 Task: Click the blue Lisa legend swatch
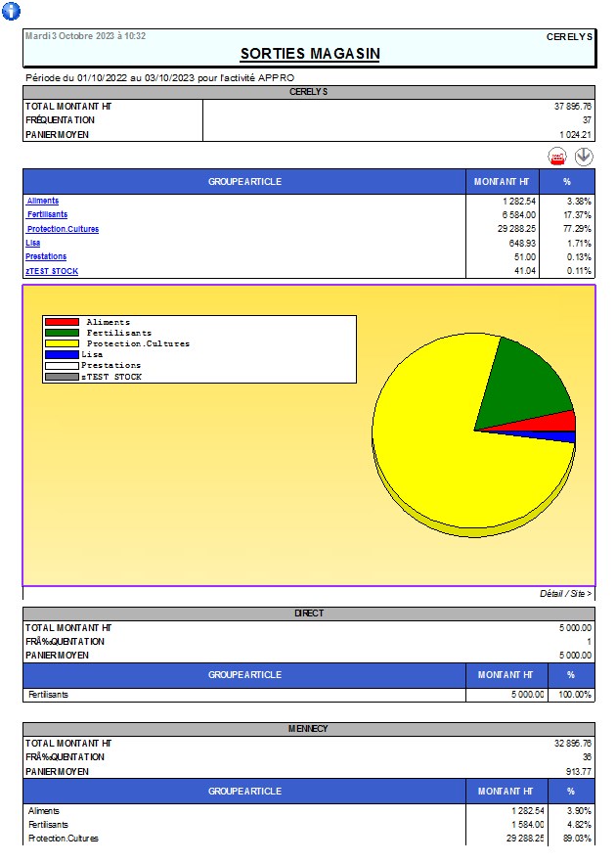(x=62, y=354)
